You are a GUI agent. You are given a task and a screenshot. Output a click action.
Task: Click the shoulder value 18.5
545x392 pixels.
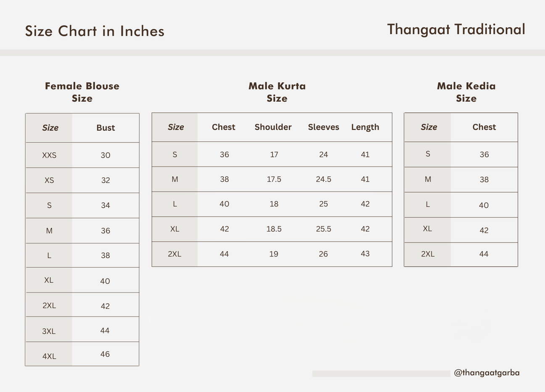274,229
